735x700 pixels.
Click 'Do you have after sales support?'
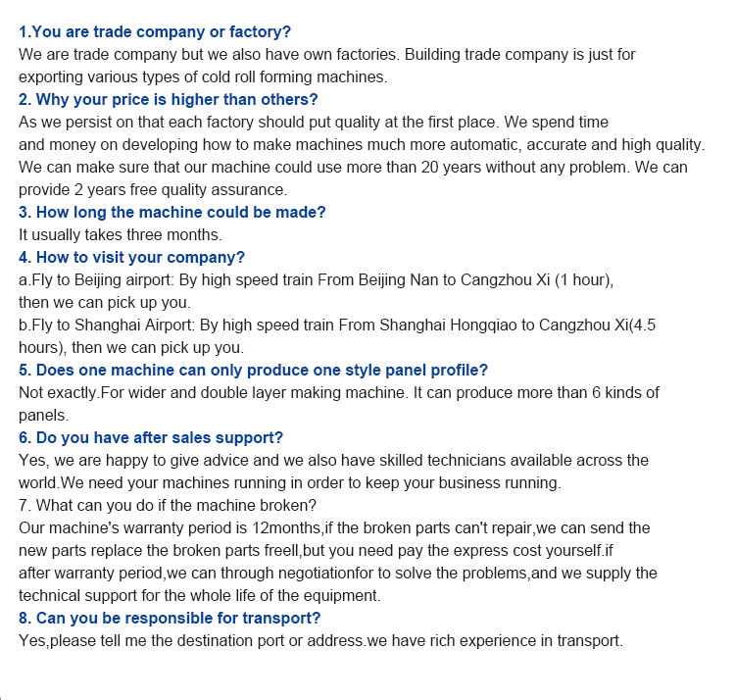(x=151, y=438)
